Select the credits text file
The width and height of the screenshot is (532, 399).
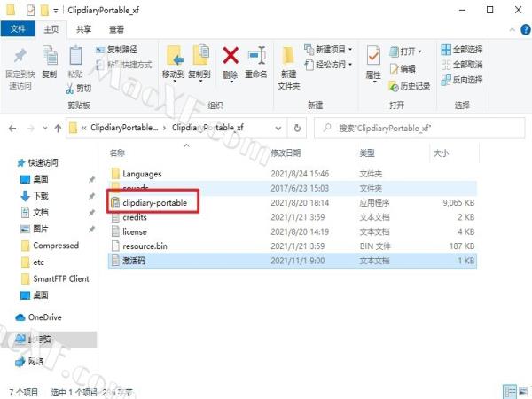tap(293, 217)
